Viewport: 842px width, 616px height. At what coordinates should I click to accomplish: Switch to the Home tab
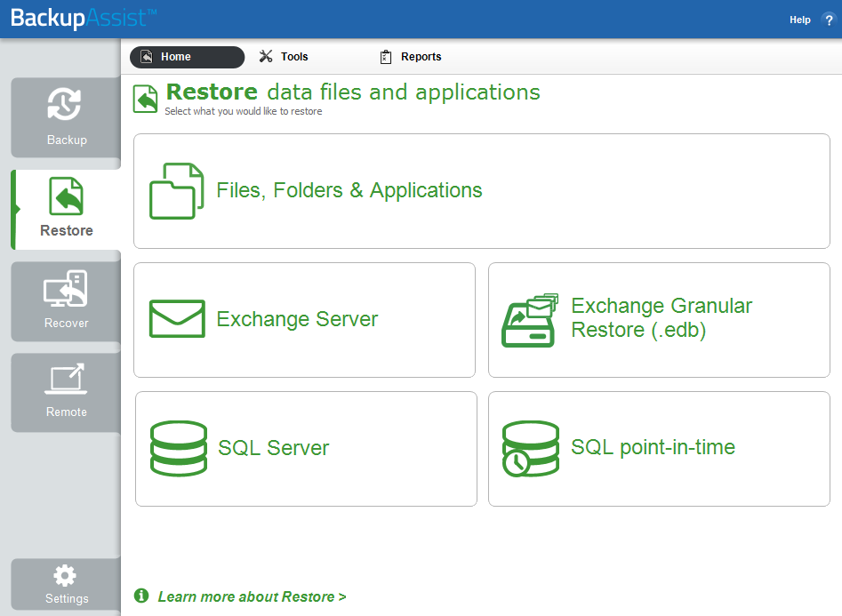187,57
